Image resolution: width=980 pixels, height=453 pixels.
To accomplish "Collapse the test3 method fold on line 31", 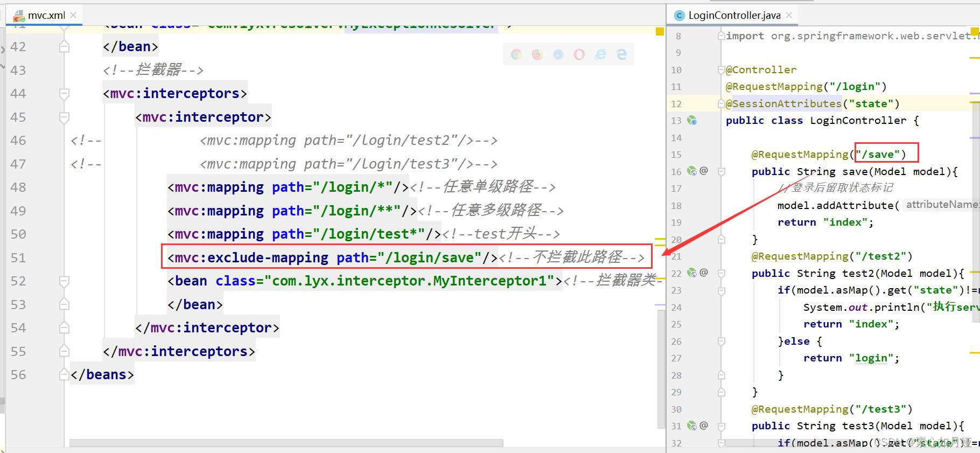I will tap(722, 426).
